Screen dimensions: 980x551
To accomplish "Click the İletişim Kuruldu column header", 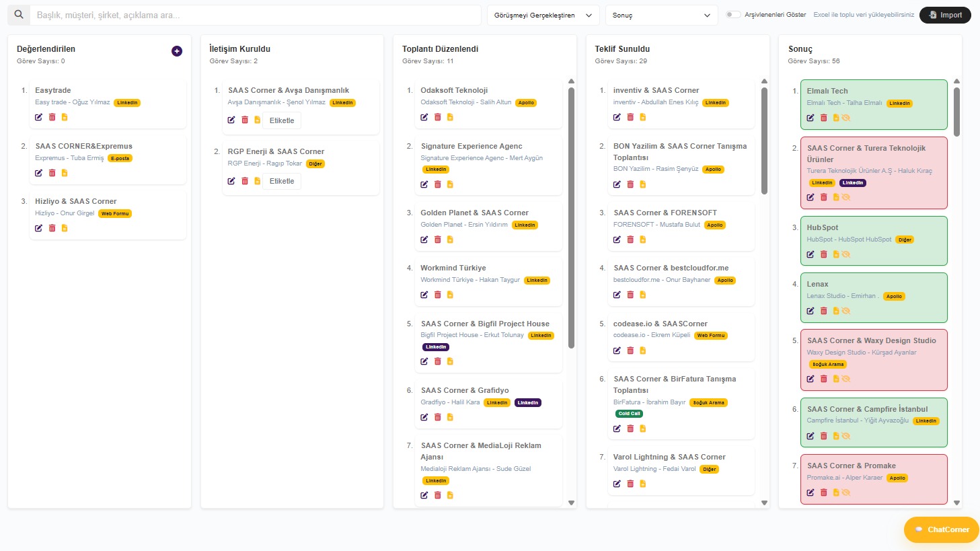I will pyautogui.click(x=240, y=49).
